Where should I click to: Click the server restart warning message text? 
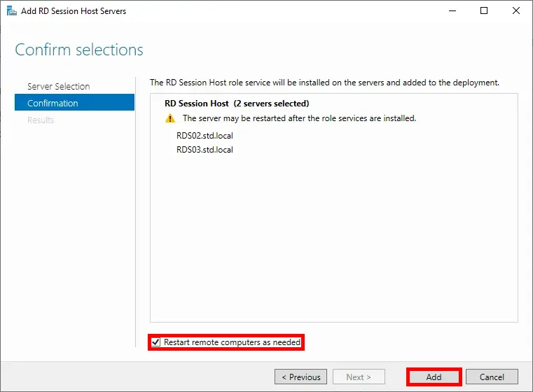(299, 118)
